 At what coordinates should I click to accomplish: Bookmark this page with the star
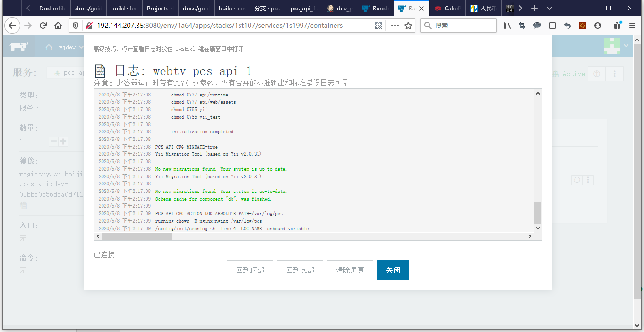tap(408, 26)
